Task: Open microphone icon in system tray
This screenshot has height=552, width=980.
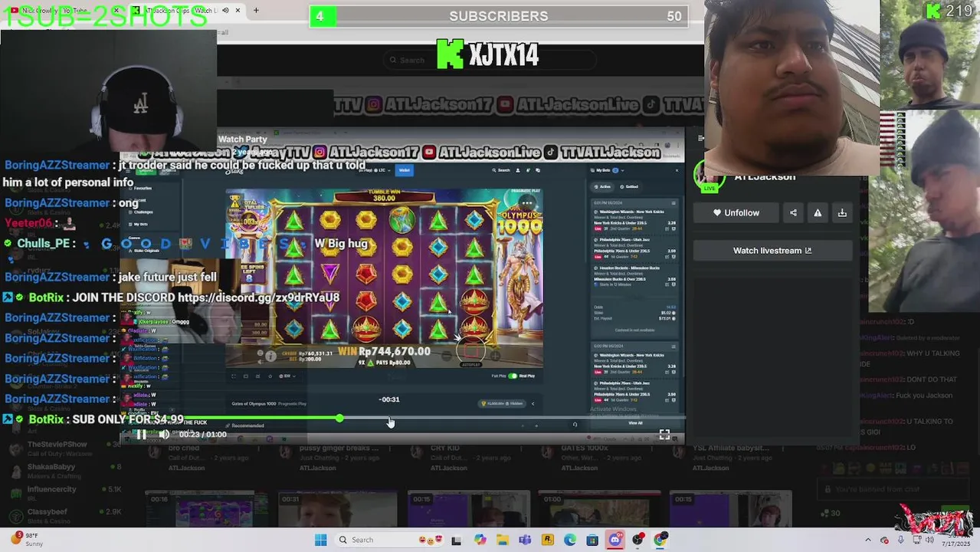Action: pyautogui.click(x=900, y=540)
